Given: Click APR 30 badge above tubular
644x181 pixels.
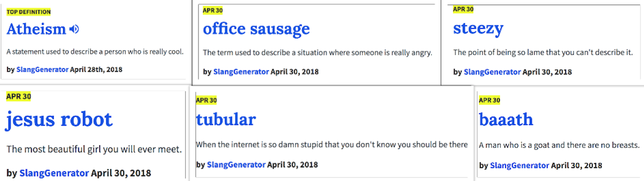Looking at the screenshot, I should pos(206,100).
